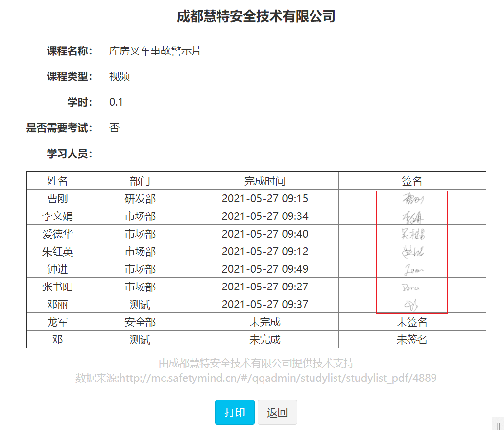Select name cell 邓丽
The image size is (504, 430).
[57, 304]
